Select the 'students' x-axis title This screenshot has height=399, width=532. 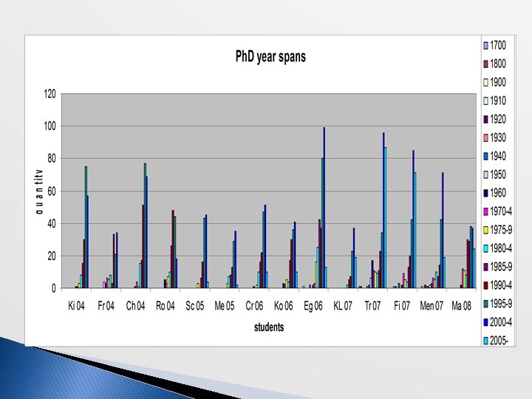269,327
